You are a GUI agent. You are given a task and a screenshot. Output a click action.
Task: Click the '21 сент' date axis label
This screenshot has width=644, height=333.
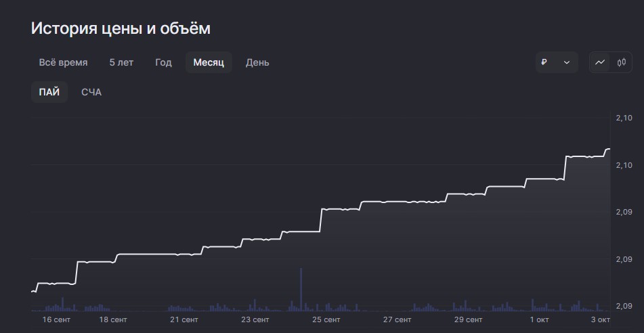point(184,319)
